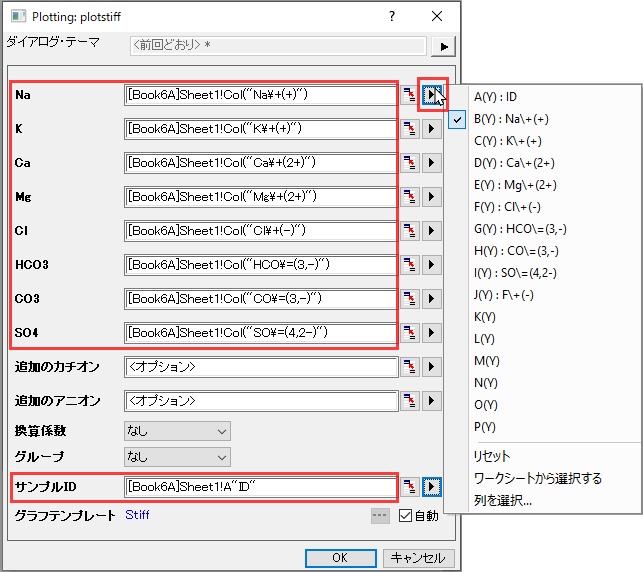Screen dimensions: 643x572
Task: Click range selector icon for 追加のカチオン row
Action: (409, 367)
